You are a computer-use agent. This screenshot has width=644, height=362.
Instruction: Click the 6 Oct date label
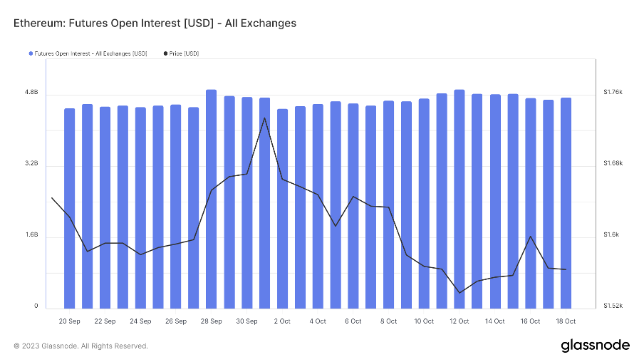[353, 321]
